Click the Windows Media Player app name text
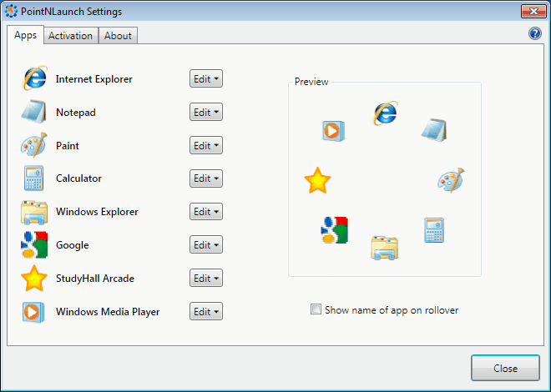This screenshot has height=392, width=551. (108, 312)
